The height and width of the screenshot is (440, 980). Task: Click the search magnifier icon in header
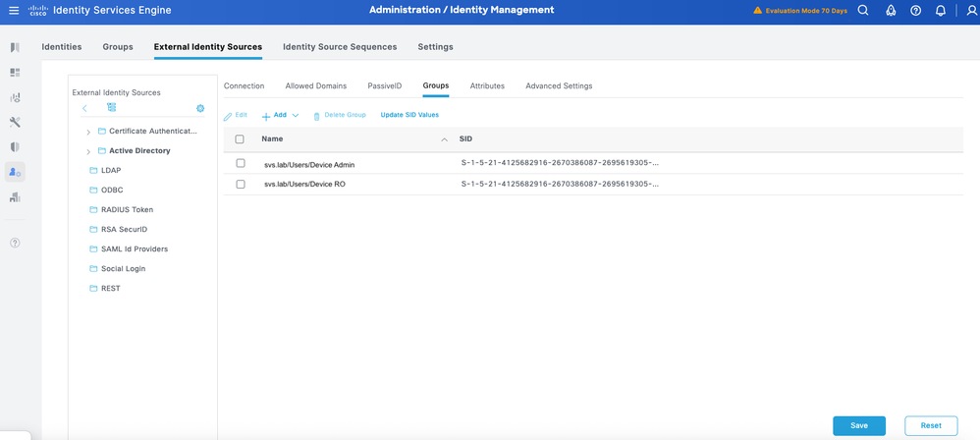pos(863,10)
